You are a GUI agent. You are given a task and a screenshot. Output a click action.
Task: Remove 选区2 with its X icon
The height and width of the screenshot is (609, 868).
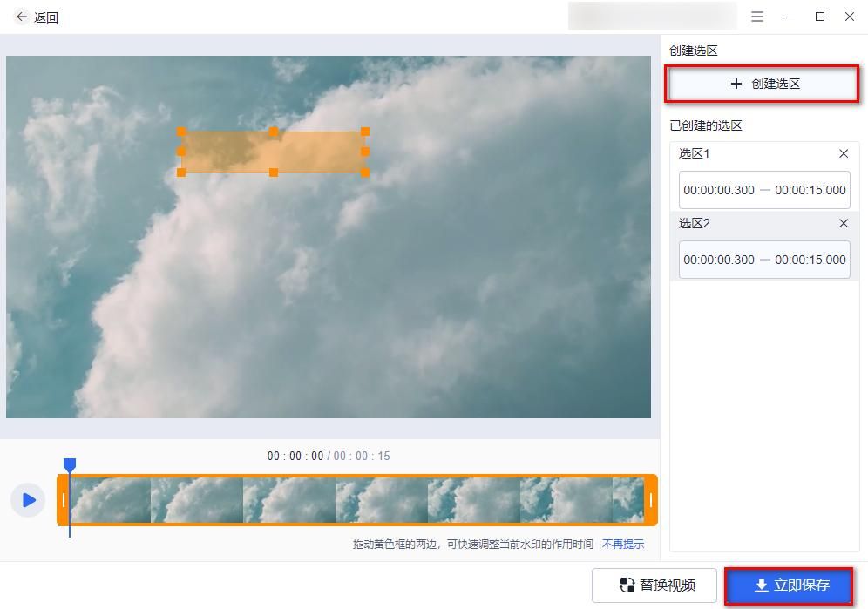tap(844, 223)
